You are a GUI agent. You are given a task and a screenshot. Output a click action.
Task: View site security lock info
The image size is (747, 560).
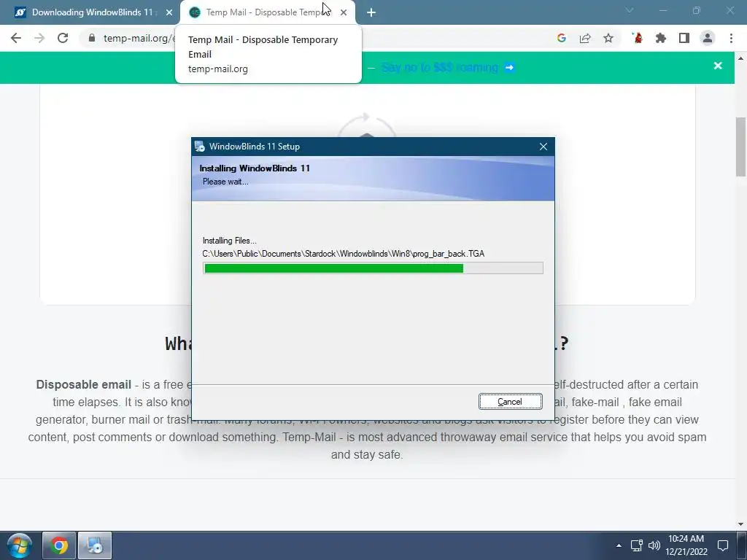click(x=92, y=38)
